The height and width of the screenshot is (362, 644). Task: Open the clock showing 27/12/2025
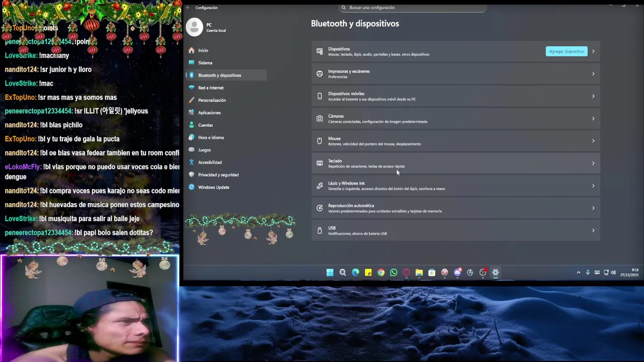[629, 273]
